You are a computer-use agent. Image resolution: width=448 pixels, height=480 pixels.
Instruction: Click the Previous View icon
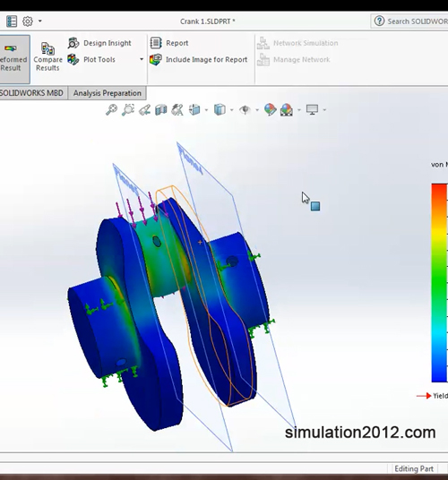144,110
